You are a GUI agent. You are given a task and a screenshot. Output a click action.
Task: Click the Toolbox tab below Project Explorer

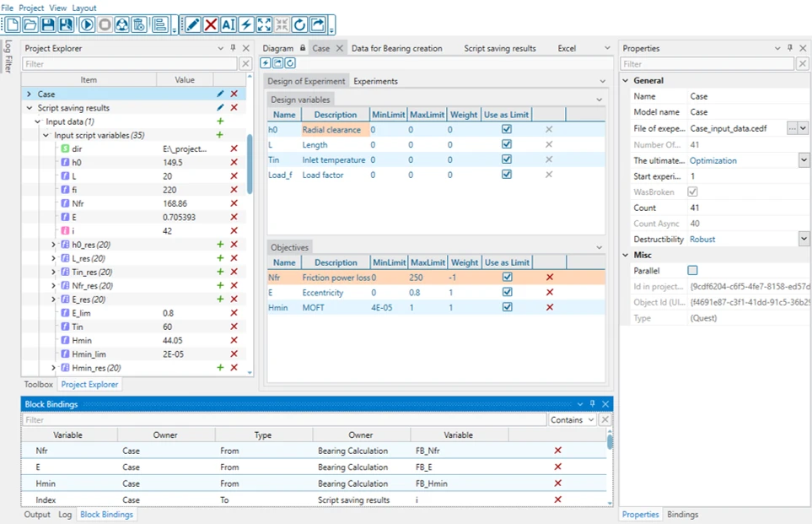38,384
